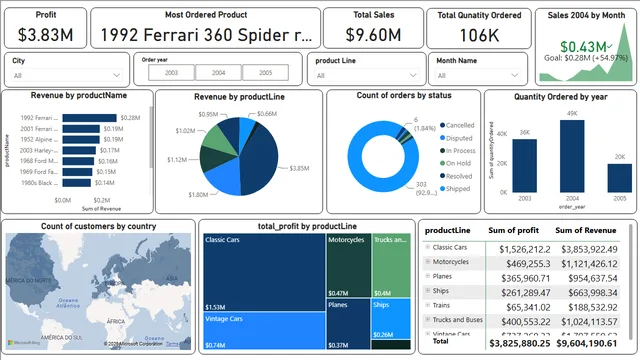Expand the Motorcycles table row

pos(427,262)
